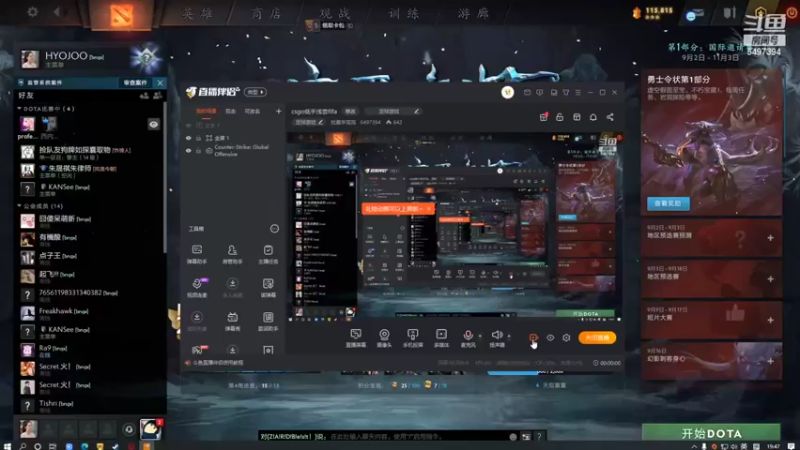Expand the 幻影刺客身心 battle pass row
This screenshot has height=450, width=800.
click(711, 361)
